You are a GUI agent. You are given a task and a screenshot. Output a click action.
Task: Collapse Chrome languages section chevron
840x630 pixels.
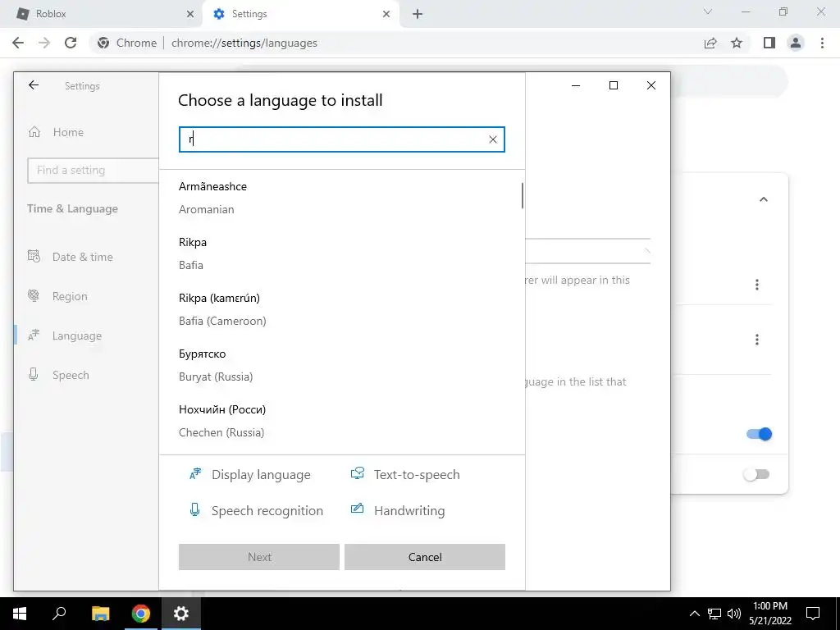coord(764,199)
